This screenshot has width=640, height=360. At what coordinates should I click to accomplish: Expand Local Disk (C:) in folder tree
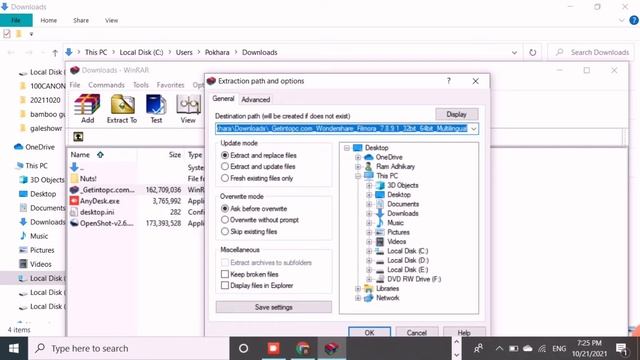point(369,251)
